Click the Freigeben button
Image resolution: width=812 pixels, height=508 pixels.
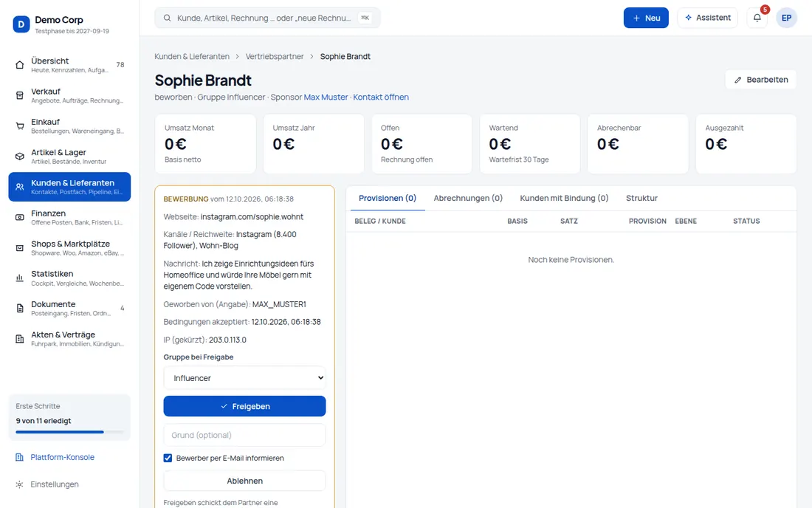pos(244,407)
